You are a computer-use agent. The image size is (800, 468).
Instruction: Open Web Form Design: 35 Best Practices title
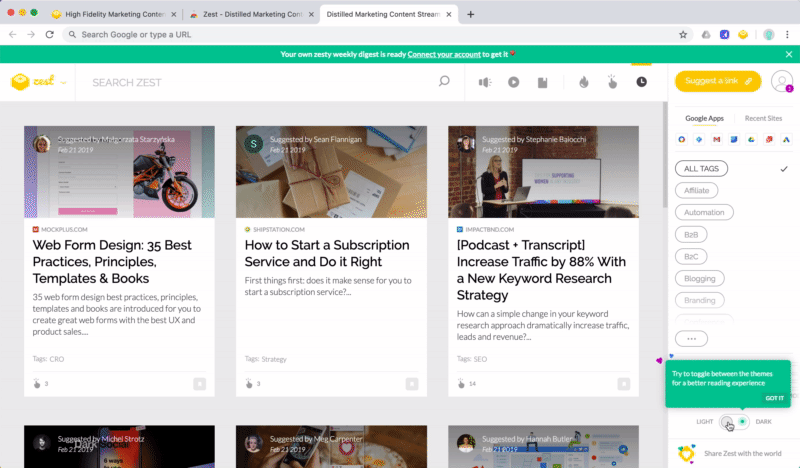pyautogui.click(x=112, y=261)
